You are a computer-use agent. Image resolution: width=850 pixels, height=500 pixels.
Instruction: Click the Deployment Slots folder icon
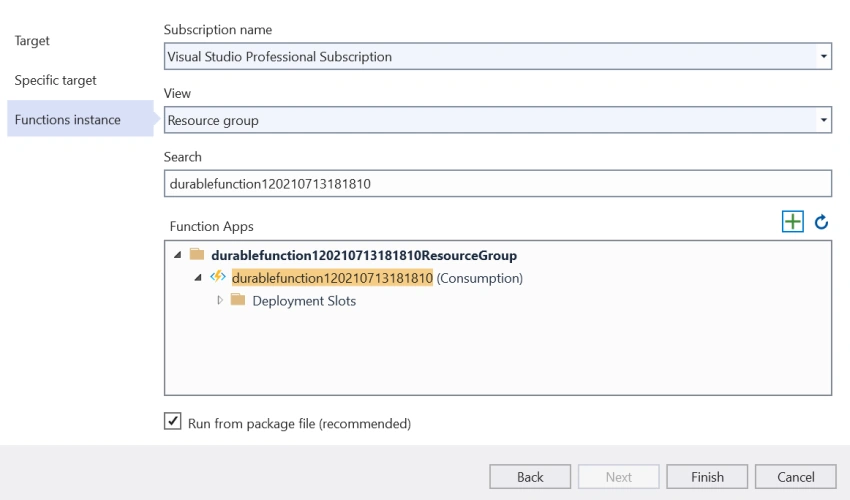click(238, 300)
